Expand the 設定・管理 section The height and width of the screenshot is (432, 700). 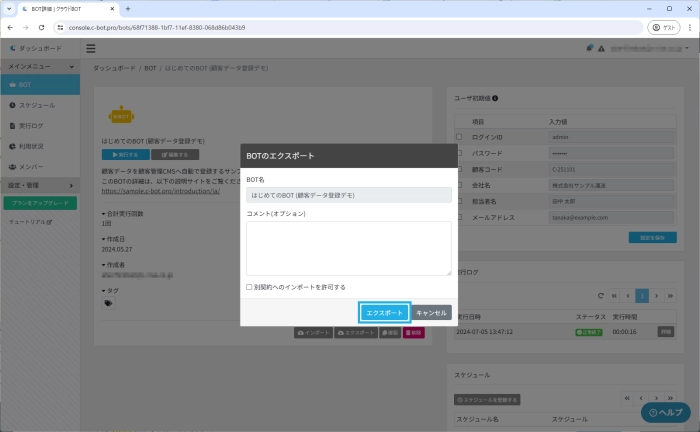tap(40, 185)
